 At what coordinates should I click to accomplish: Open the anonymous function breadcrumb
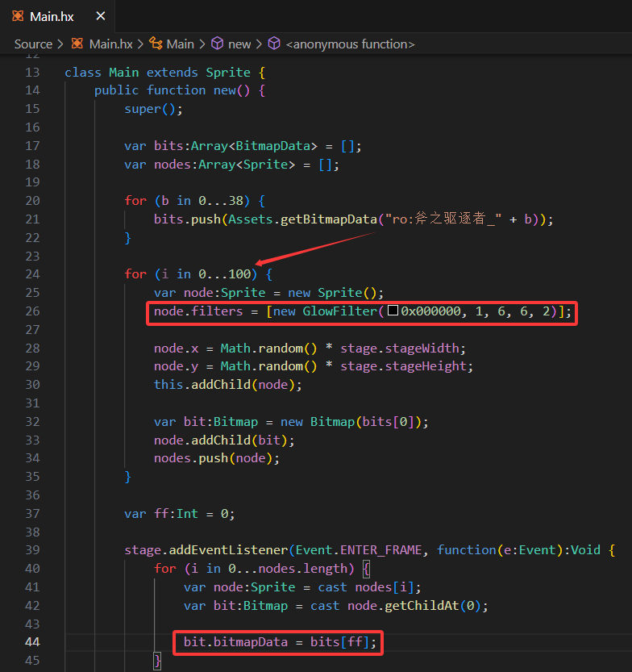pyautogui.click(x=350, y=44)
